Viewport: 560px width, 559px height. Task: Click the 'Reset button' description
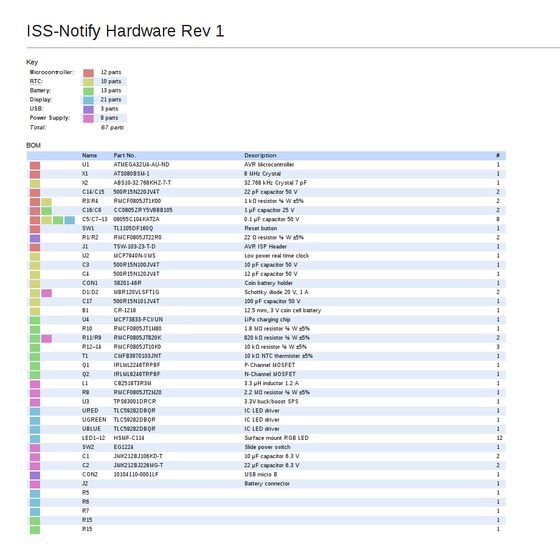[x=261, y=228]
